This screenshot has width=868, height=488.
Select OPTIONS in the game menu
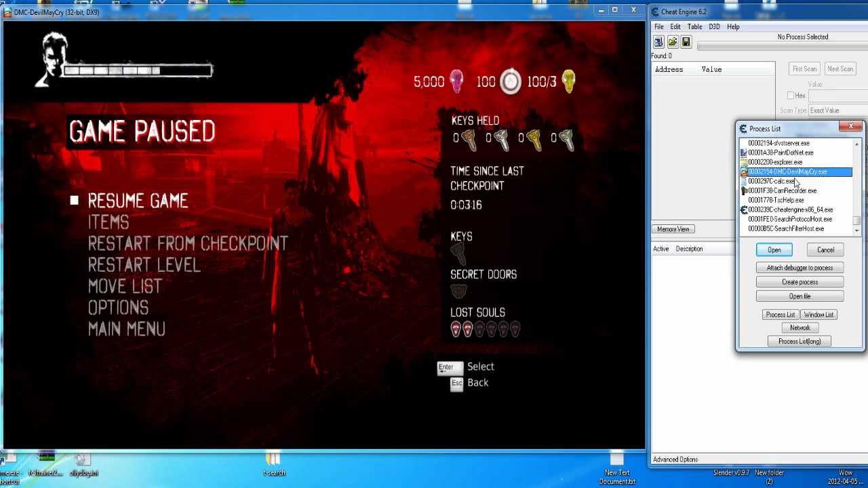tap(118, 308)
